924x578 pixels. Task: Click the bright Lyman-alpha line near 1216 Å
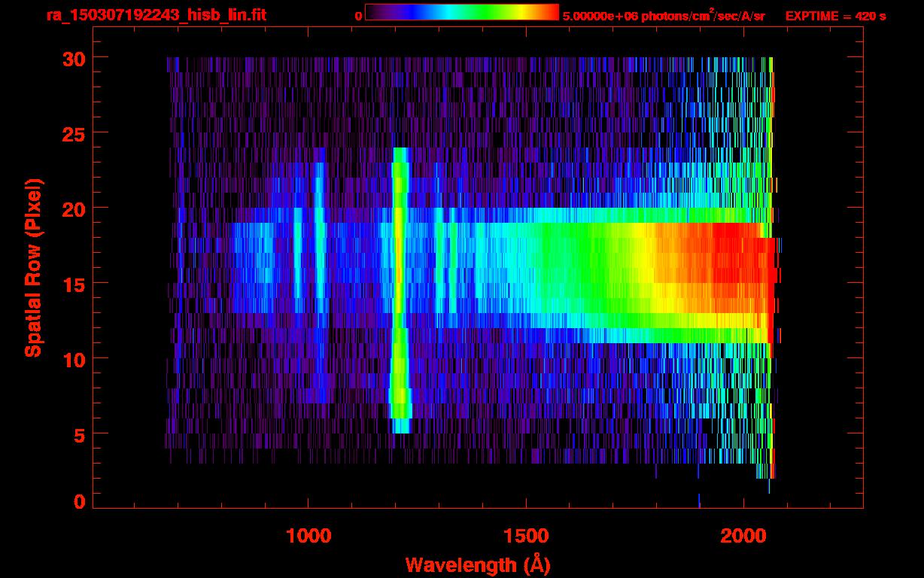tap(400, 290)
